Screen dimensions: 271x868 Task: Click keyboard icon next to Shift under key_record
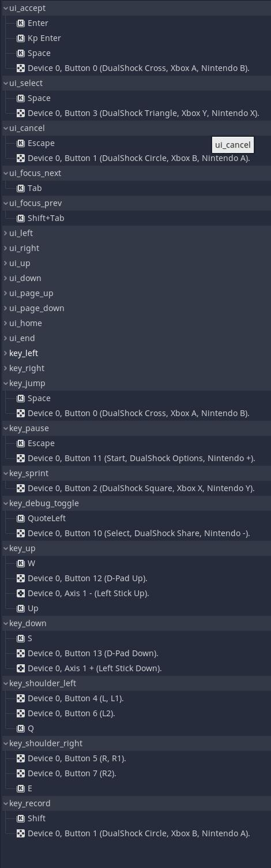21,818
